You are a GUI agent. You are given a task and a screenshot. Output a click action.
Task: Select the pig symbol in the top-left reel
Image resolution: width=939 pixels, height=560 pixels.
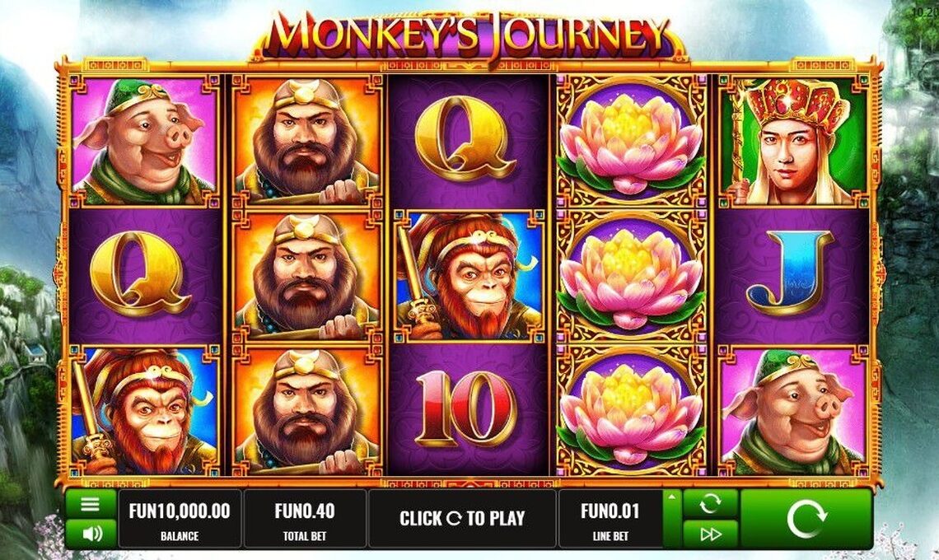pyautogui.click(x=144, y=142)
